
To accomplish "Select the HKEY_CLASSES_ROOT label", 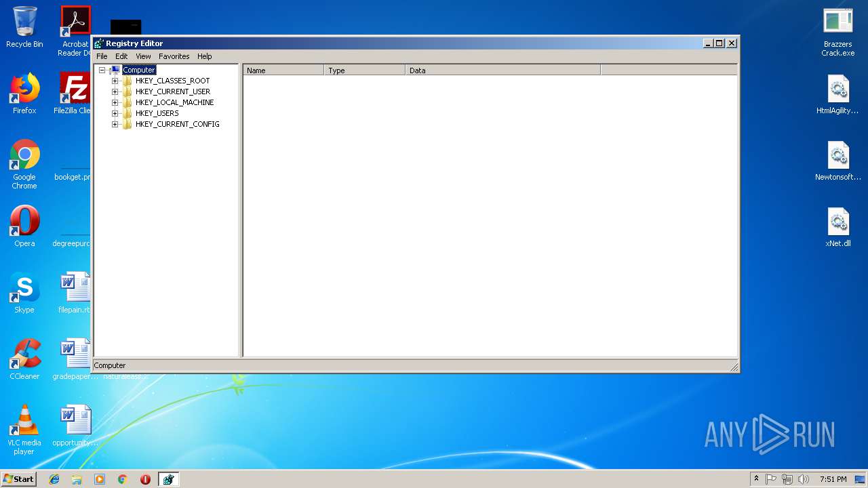I will 172,81.
